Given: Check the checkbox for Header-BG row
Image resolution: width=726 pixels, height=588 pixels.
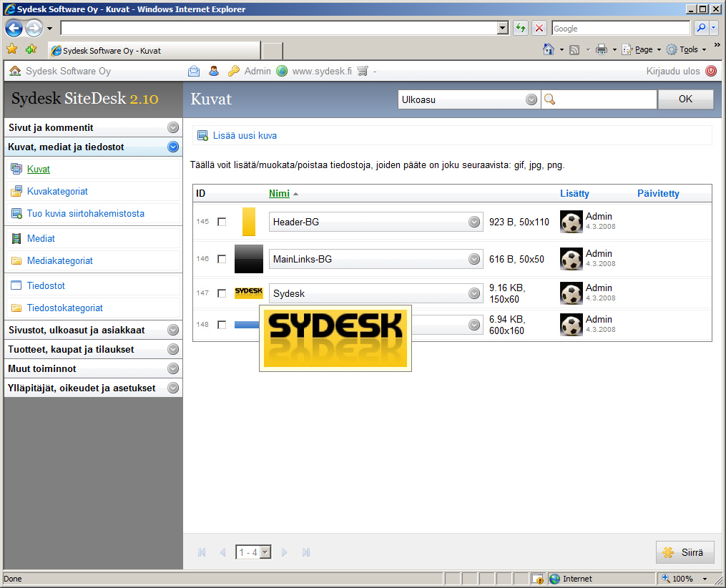Looking at the screenshot, I should click(222, 222).
